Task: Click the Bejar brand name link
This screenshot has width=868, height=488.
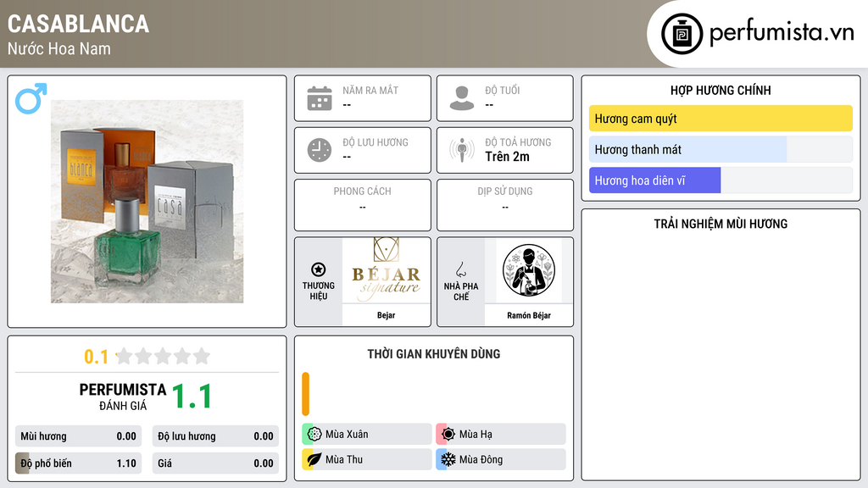Action: [x=387, y=315]
